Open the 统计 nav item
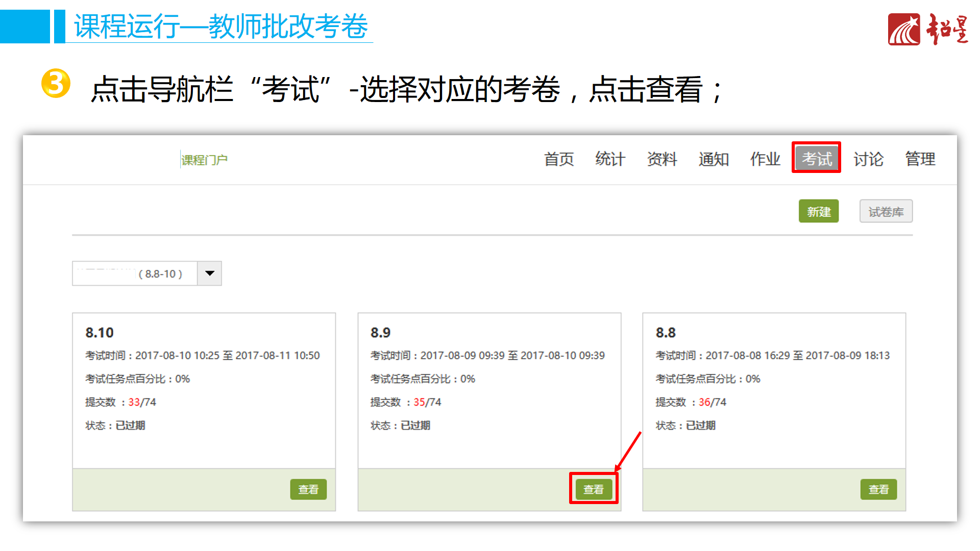The height and width of the screenshot is (551, 980). click(610, 159)
